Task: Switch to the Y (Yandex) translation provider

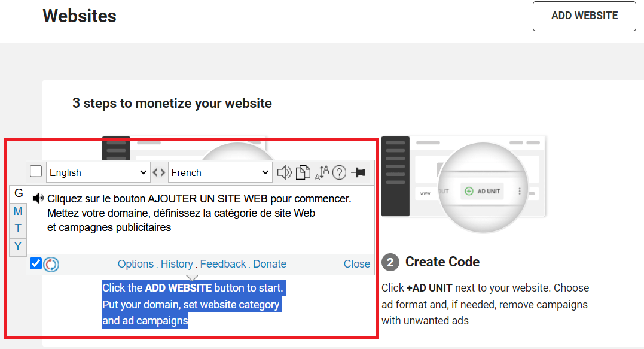Action: pyautogui.click(x=18, y=246)
